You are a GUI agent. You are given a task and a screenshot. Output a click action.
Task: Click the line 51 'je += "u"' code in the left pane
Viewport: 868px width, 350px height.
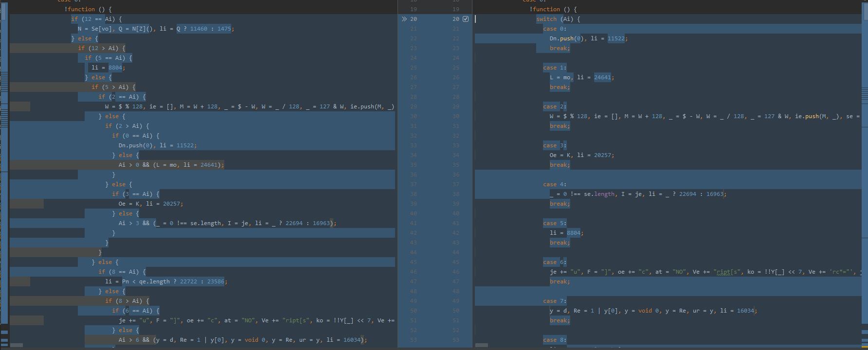pyautogui.click(x=256, y=320)
